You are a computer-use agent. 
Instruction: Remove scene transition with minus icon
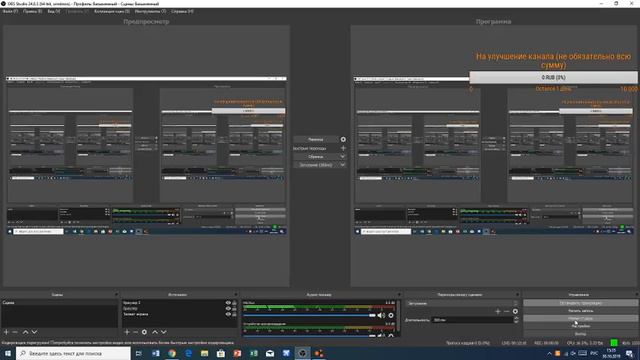[507, 311]
